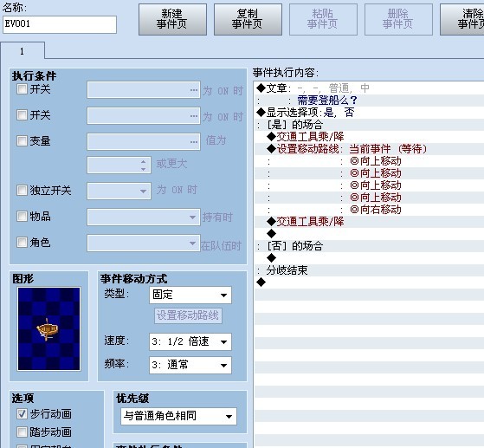484x448 pixels.
Task: Click the 设置移动路线 button under 类型
Action: [x=188, y=315]
